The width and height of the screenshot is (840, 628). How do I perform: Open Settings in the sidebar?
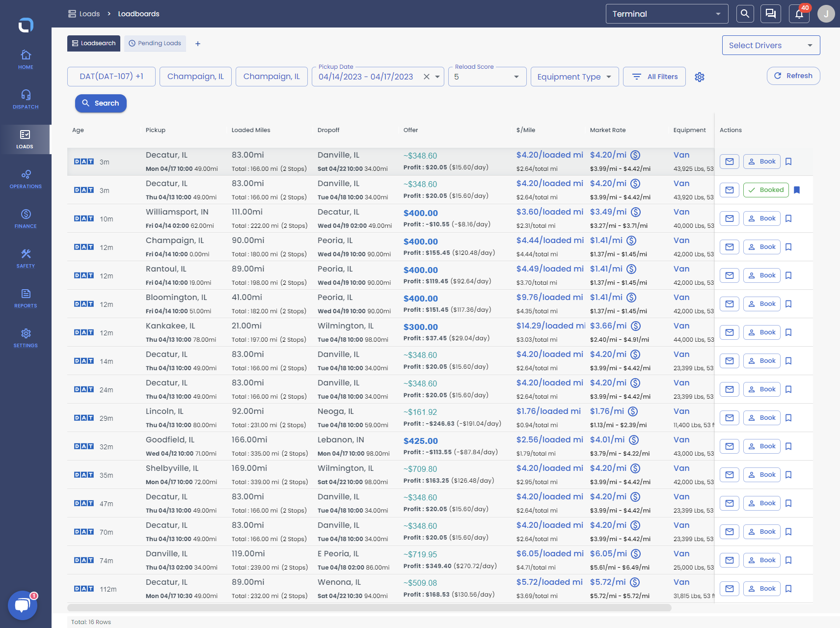(x=26, y=338)
